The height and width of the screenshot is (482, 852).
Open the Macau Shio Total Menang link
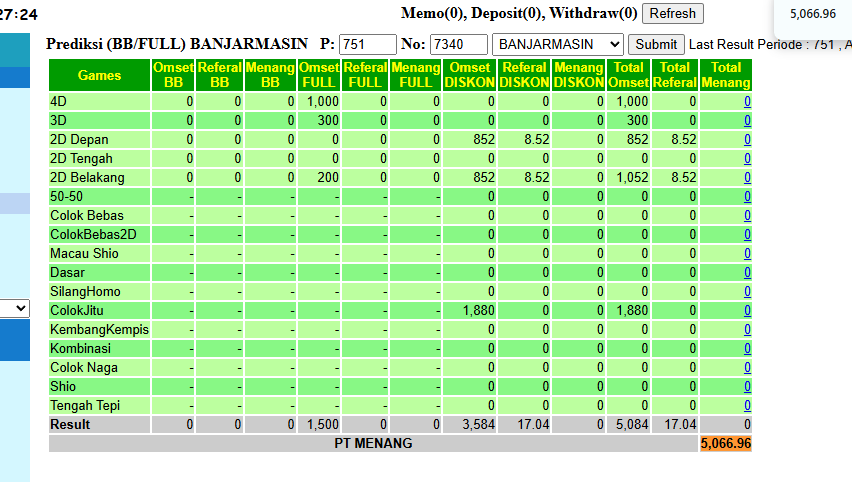point(747,254)
